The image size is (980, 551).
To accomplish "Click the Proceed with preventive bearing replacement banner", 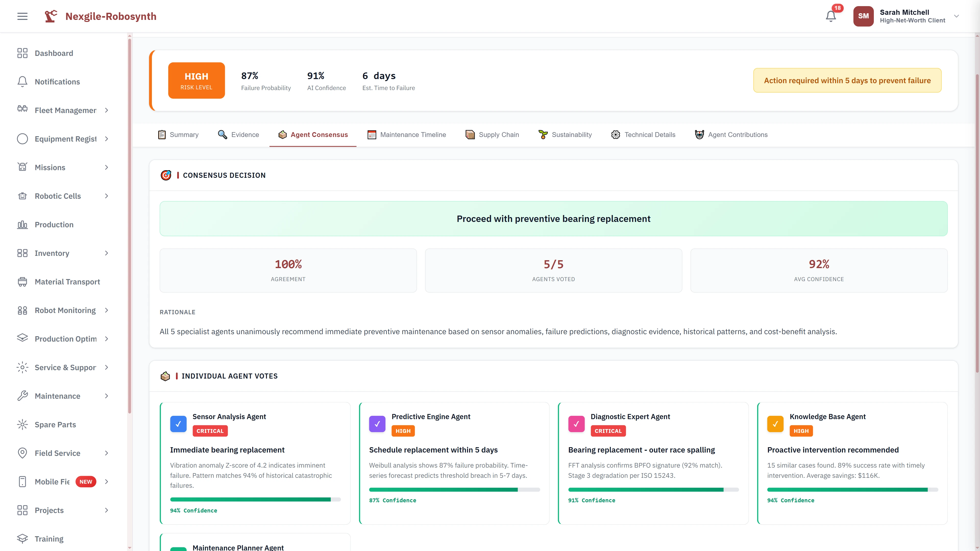I will click(x=553, y=219).
